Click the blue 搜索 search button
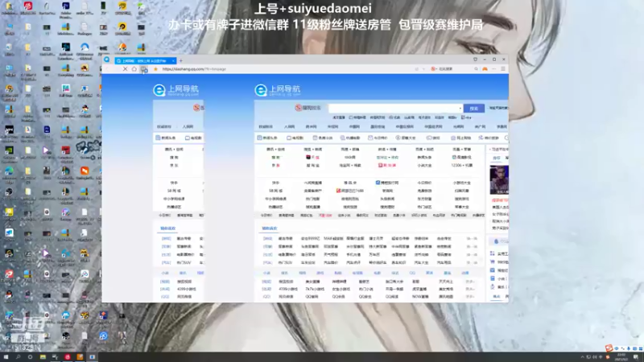 tap(474, 109)
